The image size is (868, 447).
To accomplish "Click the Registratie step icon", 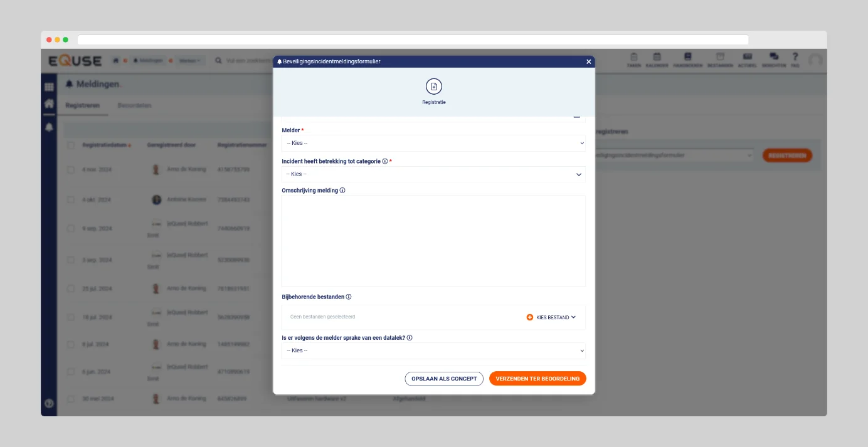I will [433, 87].
